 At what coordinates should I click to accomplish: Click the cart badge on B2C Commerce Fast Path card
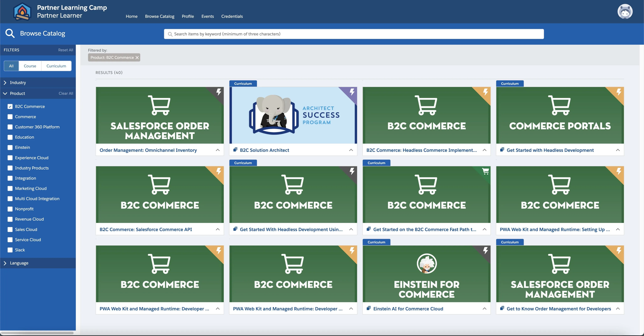tap(486, 171)
